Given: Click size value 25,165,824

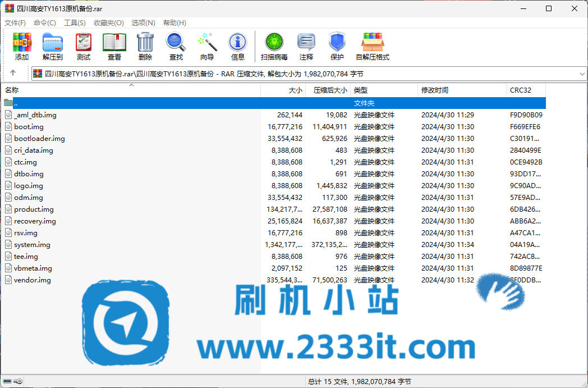Looking at the screenshot, I should coord(285,221).
